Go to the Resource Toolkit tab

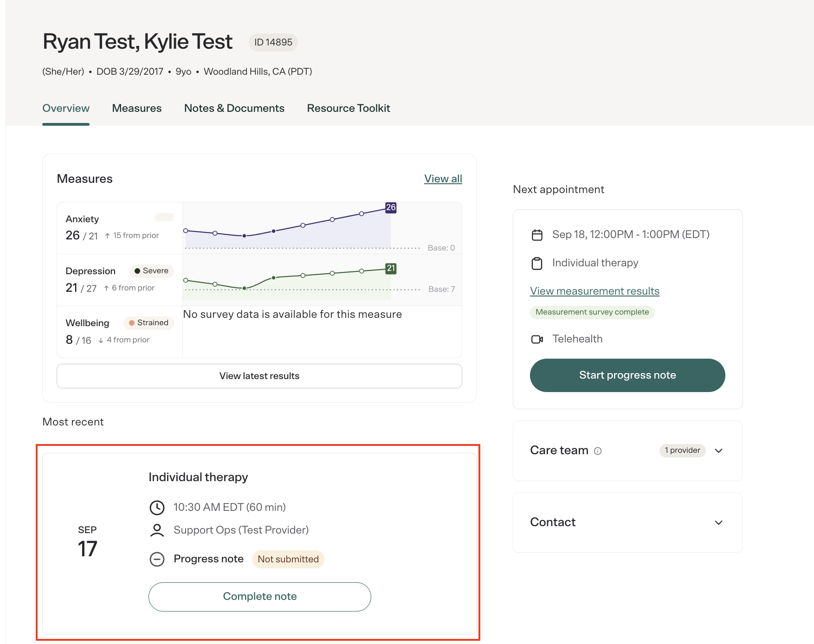349,108
